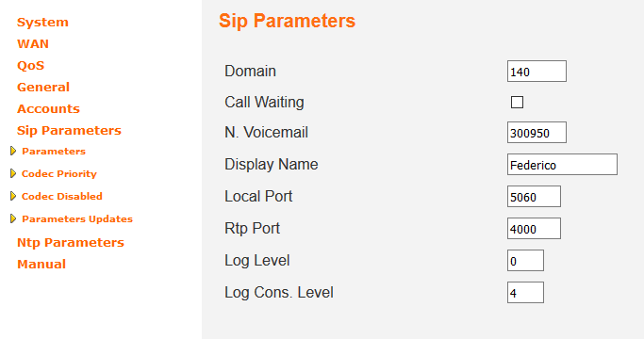Open the Manual page link
The height and width of the screenshot is (339, 644).
pyautogui.click(x=41, y=264)
